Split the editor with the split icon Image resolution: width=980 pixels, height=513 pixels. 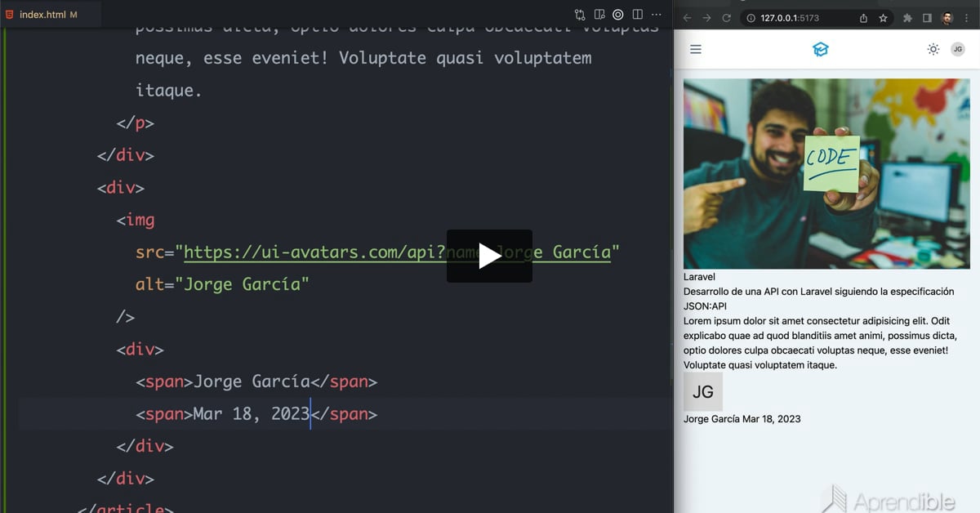pyautogui.click(x=638, y=15)
